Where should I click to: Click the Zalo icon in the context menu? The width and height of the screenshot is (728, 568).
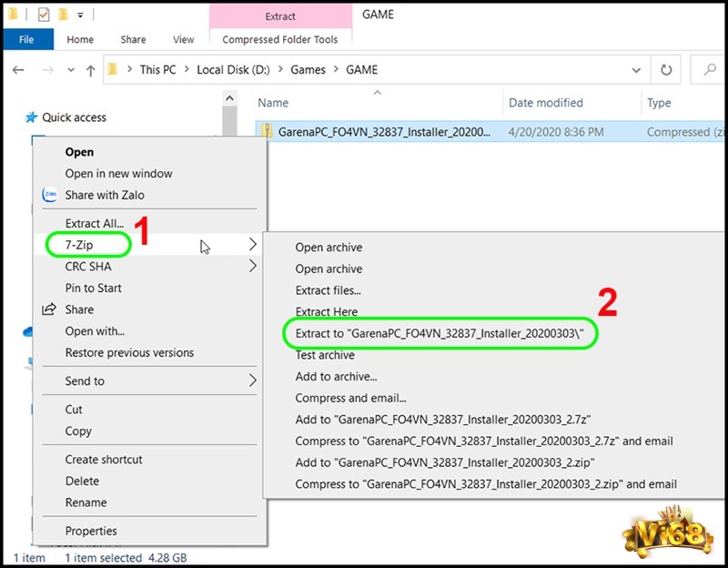tap(50, 195)
